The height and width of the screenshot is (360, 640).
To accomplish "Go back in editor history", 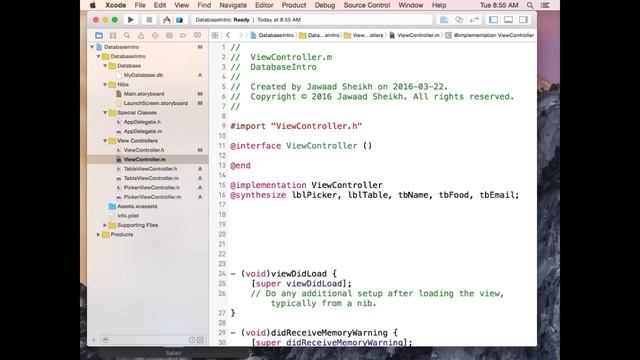I will [x=228, y=36].
